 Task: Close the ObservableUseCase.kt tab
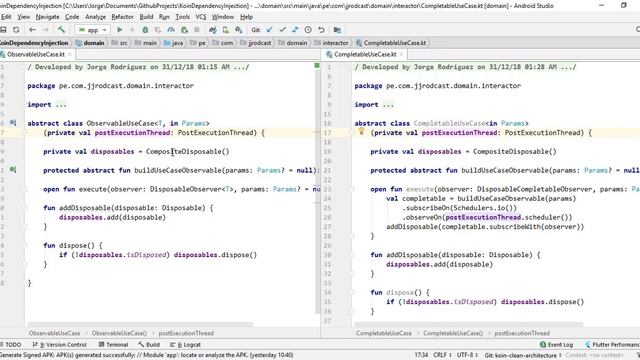70,54
